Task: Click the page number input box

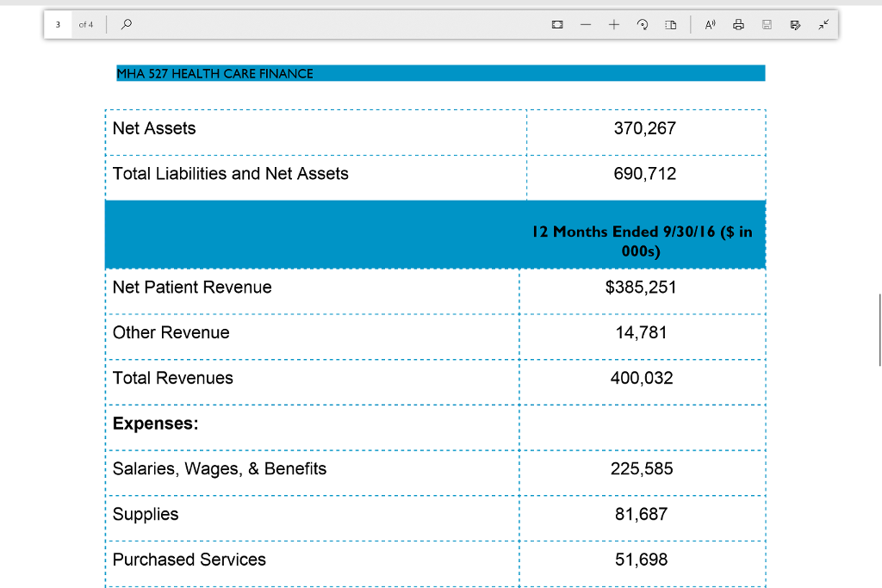Action: (x=58, y=24)
